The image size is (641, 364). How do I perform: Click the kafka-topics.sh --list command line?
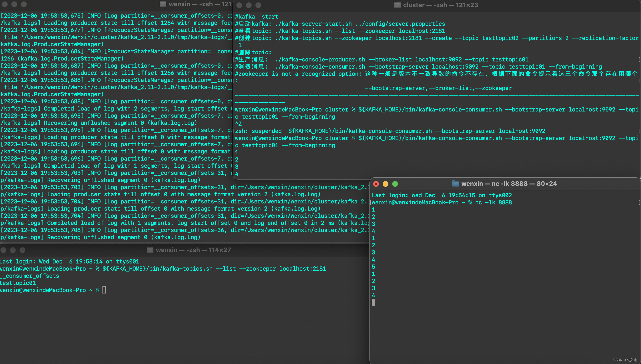pyautogui.click(x=163, y=269)
